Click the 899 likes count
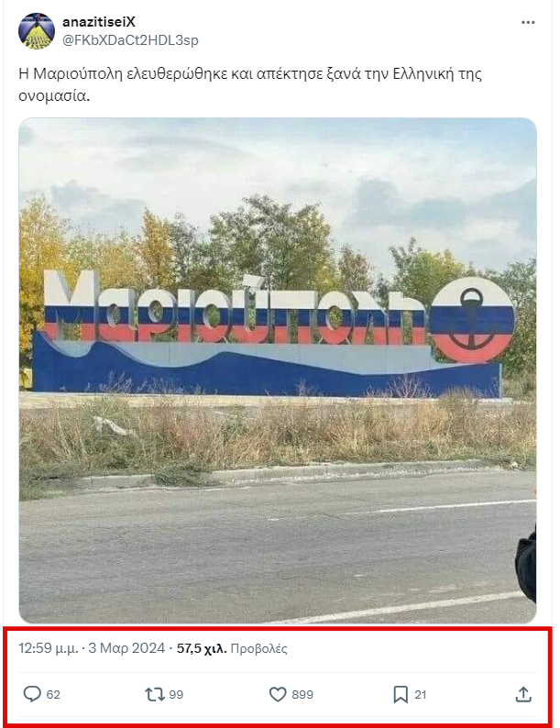This screenshot has width=560, height=728. point(302,695)
